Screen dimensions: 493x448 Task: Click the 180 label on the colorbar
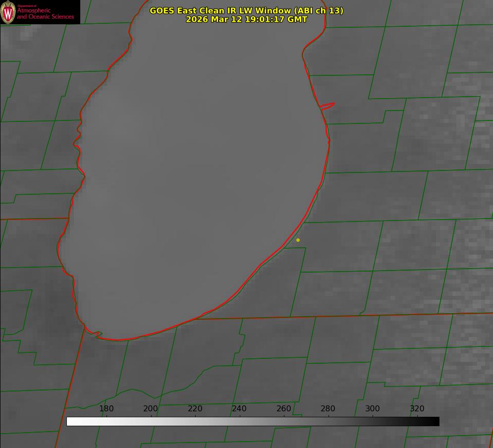coord(107,409)
